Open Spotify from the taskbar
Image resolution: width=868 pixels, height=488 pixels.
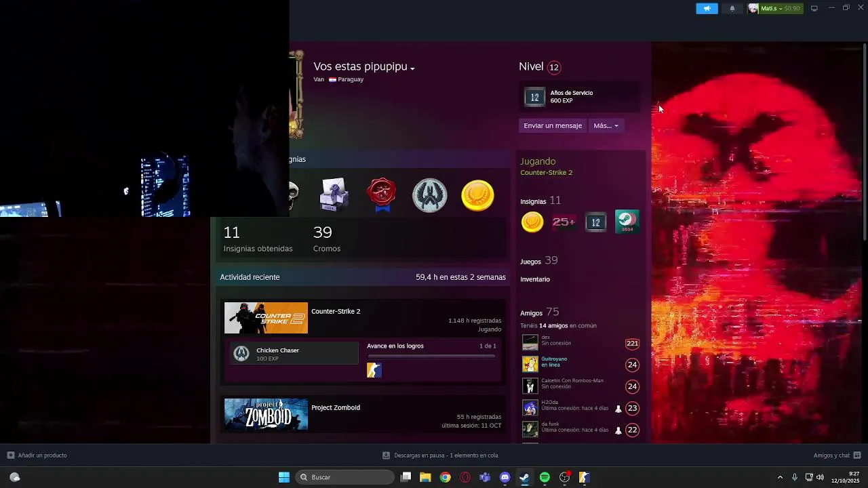[545, 477]
